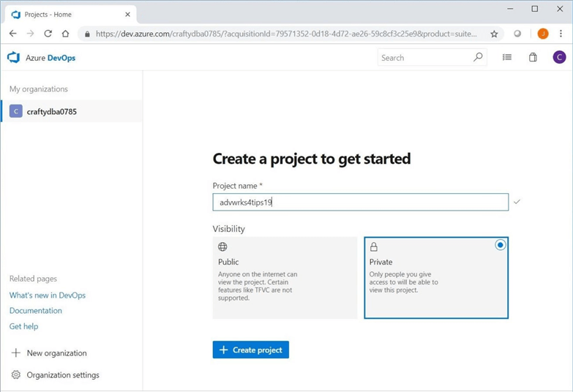Image resolution: width=573 pixels, height=392 pixels.
Task: Click the Project name text field
Action: (x=360, y=203)
